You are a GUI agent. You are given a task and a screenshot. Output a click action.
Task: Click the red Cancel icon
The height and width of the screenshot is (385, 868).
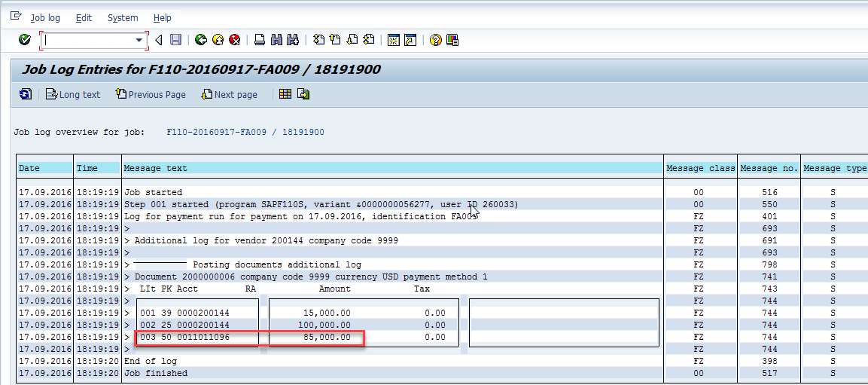pyautogui.click(x=234, y=40)
